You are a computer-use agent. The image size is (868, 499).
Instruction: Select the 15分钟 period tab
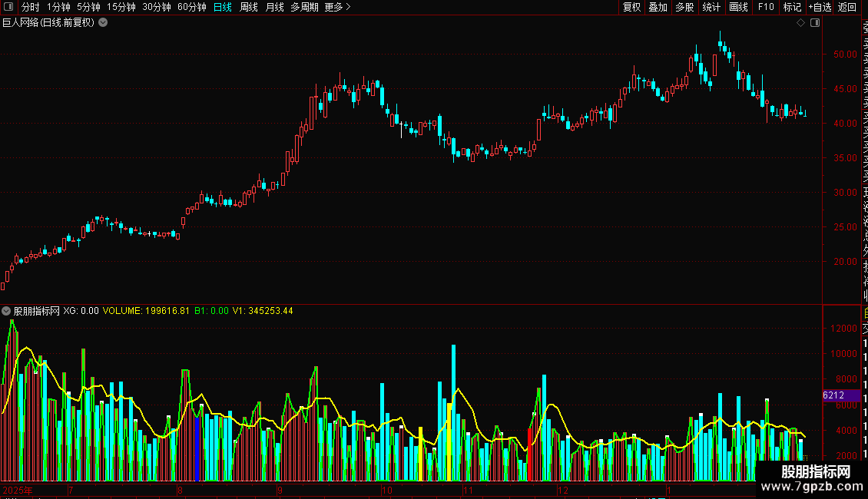[x=121, y=7]
